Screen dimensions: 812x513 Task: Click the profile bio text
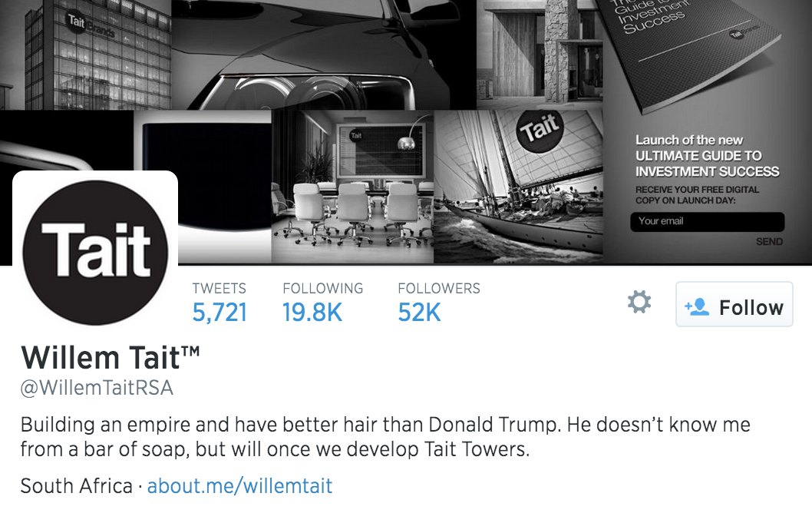[x=385, y=437]
